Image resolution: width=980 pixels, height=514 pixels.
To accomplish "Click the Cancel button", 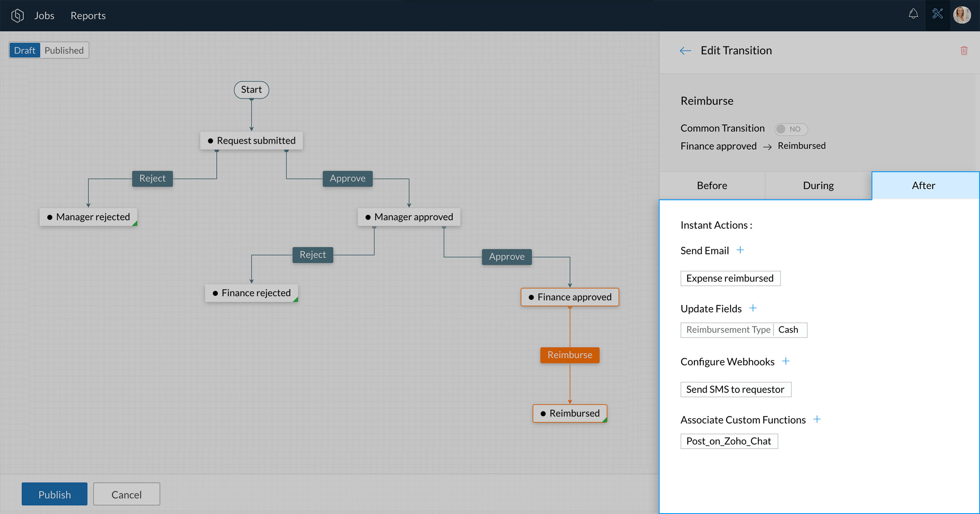I will coord(126,494).
